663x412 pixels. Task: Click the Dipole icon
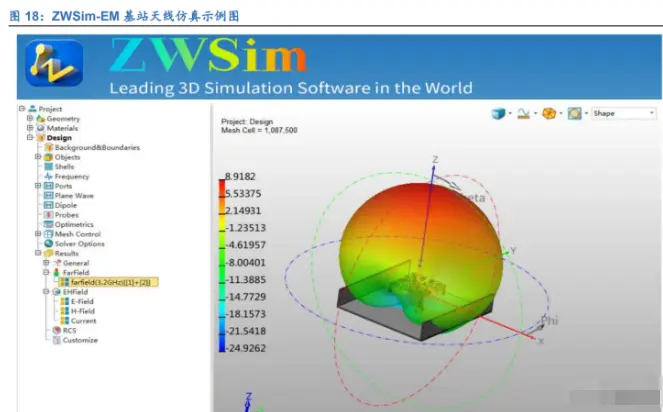(x=49, y=205)
